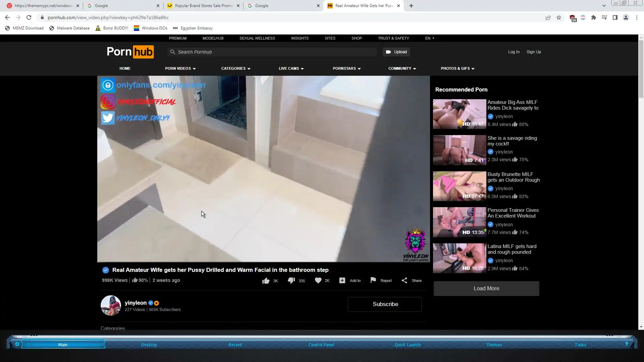Viewport: 644px width, 362px height.
Task: Click the browser reload icon
Action: [29, 17]
